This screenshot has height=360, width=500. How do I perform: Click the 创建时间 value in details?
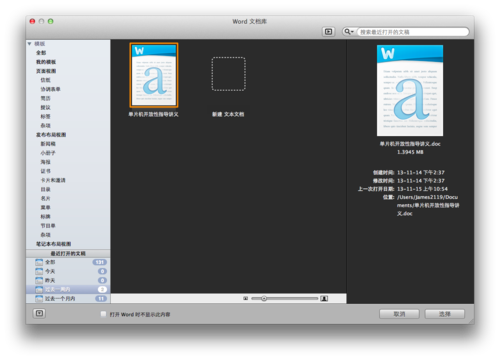tap(421, 172)
